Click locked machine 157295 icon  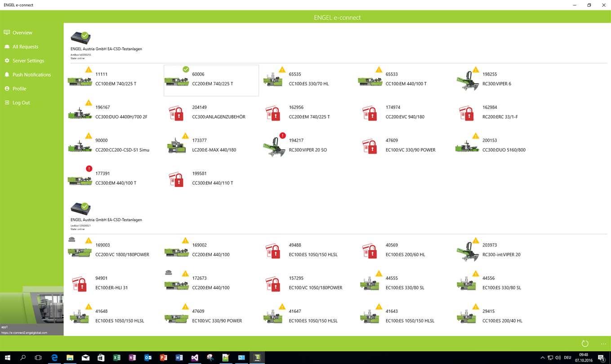[x=273, y=284]
